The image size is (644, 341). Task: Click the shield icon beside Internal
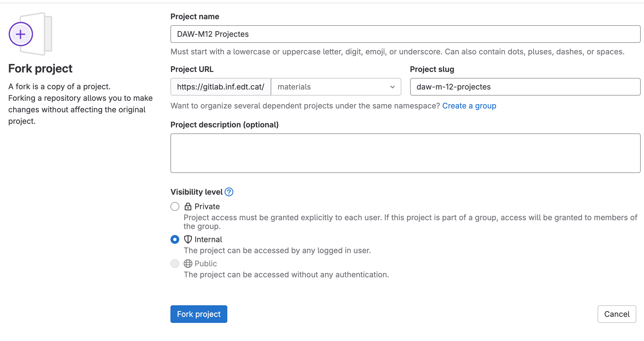[188, 239]
